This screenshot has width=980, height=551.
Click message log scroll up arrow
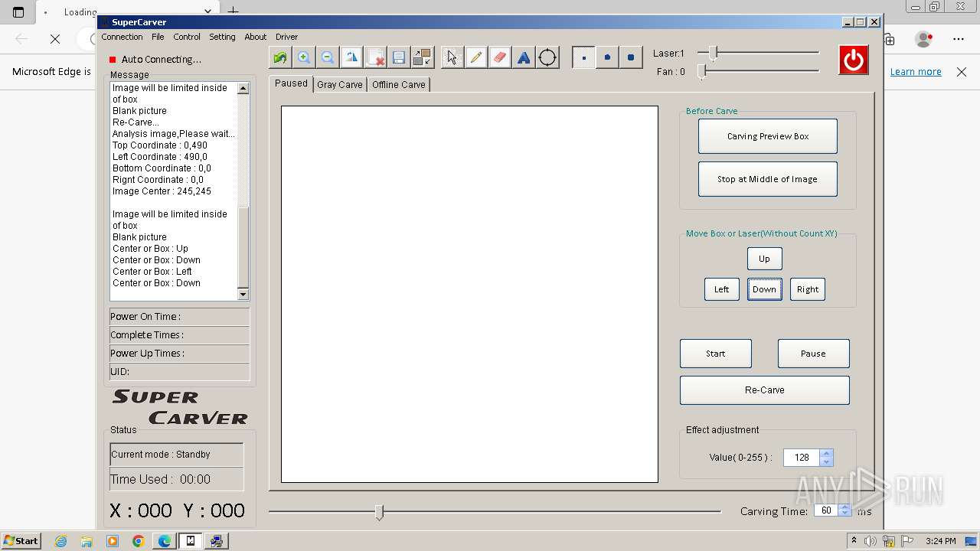coord(243,88)
